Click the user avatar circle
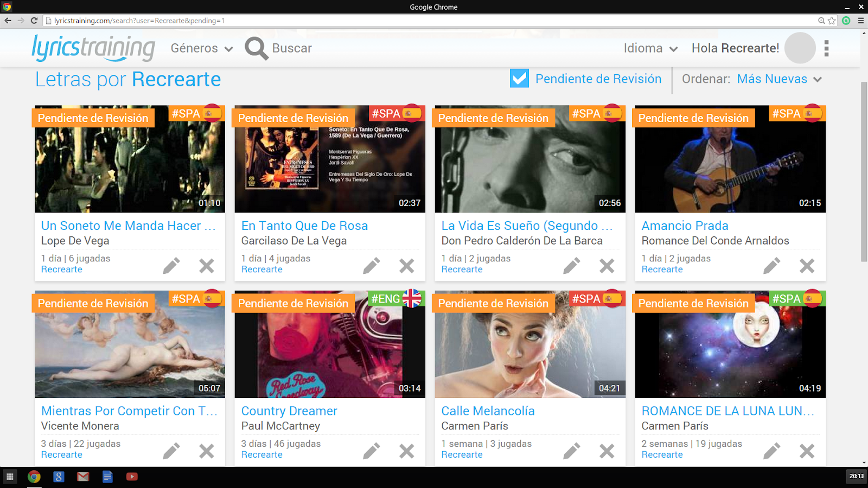868x488 pixels. [x=800, y=48]
